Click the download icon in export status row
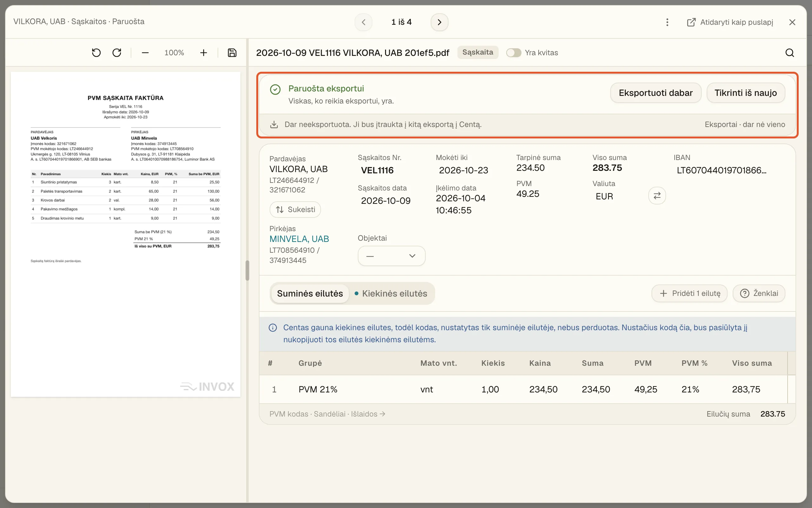 point(274,125)
